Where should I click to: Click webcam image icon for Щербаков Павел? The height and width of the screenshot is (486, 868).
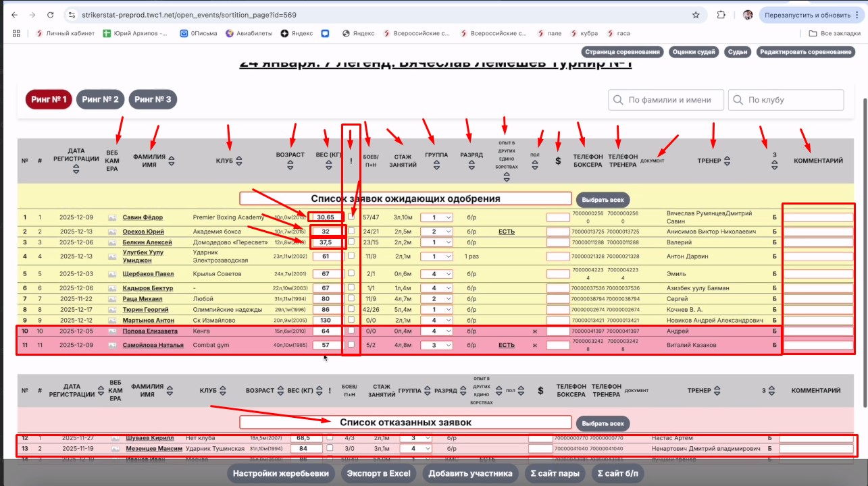pos(112,274)
